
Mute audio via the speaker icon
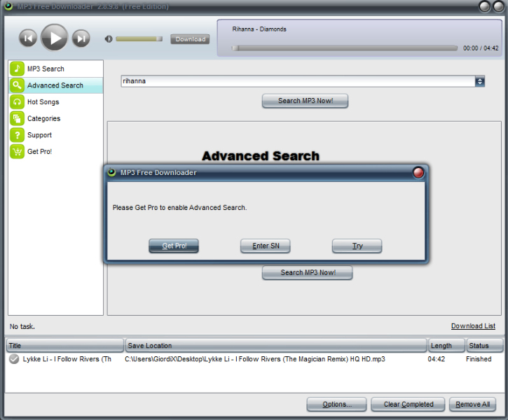click(x=109, y=39)
